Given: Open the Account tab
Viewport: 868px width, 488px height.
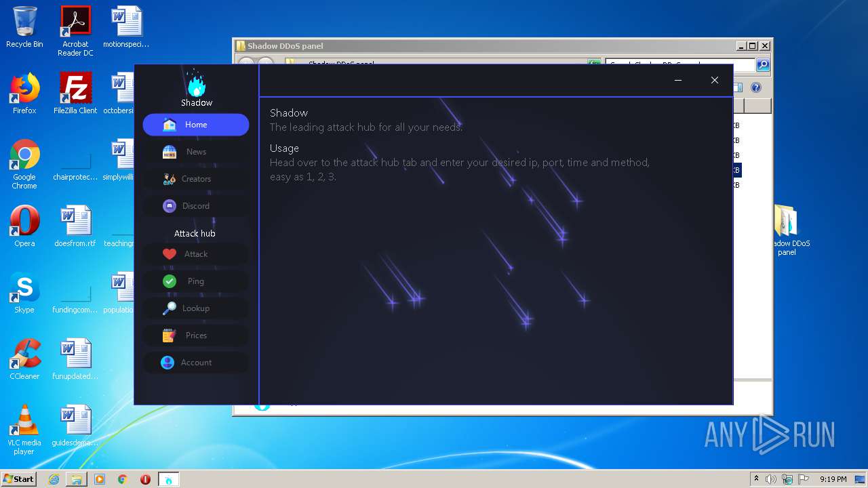Looking at the screenshot, I should coord(195,363).
